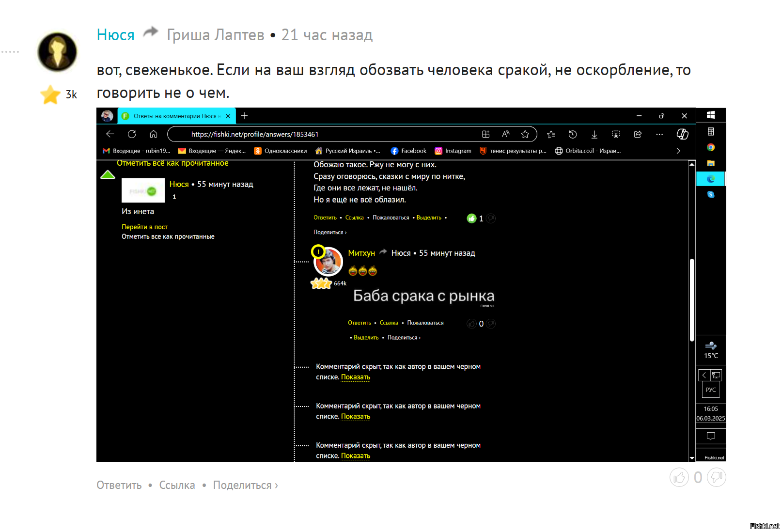Viewport: 782px width, 532px height.
Task: Click dislike thumb under Митхун's comment
Action: [x=491, y=324]
